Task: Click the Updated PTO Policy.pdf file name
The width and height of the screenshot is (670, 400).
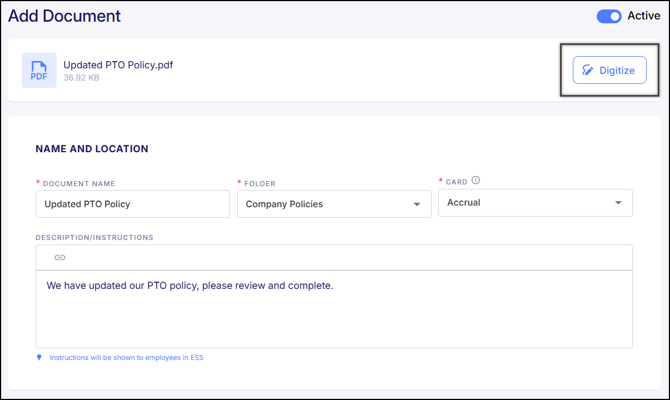Action: tap(118, 65)
